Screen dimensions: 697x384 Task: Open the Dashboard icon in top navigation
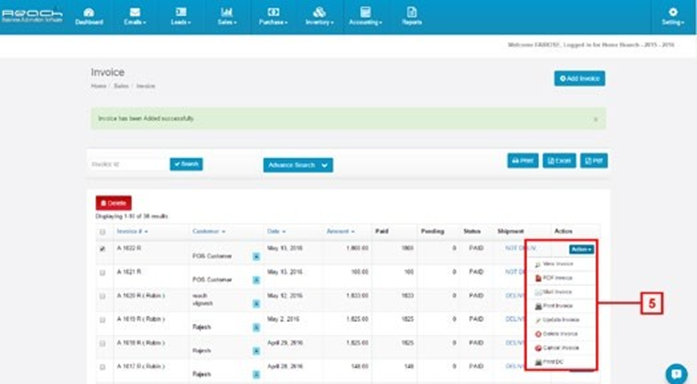pyautogui.click(x=89, y=16)
